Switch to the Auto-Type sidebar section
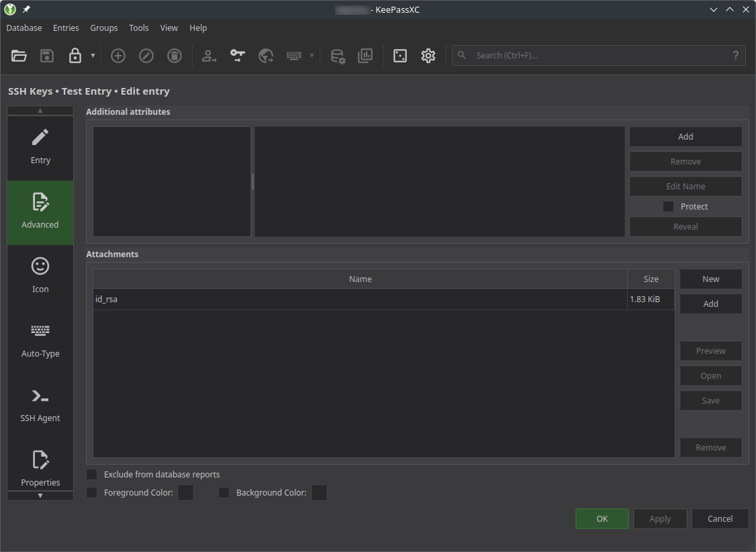 pos(40,339)
